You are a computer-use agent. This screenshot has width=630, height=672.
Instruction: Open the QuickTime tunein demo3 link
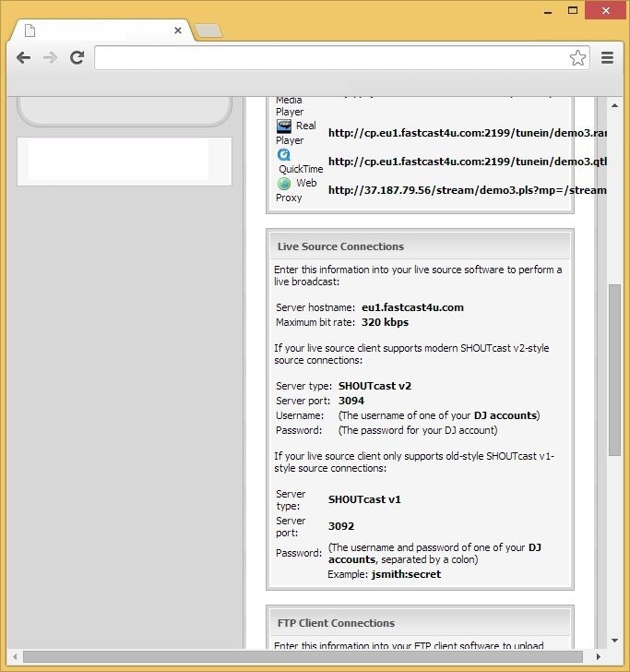coord(467,162)
